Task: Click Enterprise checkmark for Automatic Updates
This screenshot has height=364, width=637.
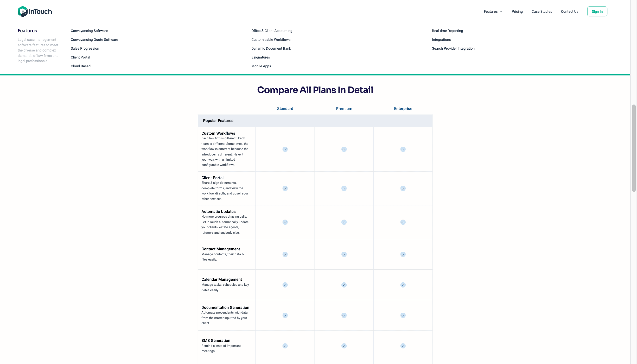Action: pyautogui.click(x=403, y=222)
